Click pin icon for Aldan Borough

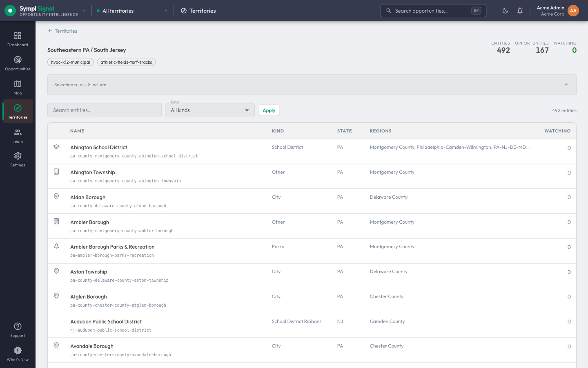coord(56,197)
